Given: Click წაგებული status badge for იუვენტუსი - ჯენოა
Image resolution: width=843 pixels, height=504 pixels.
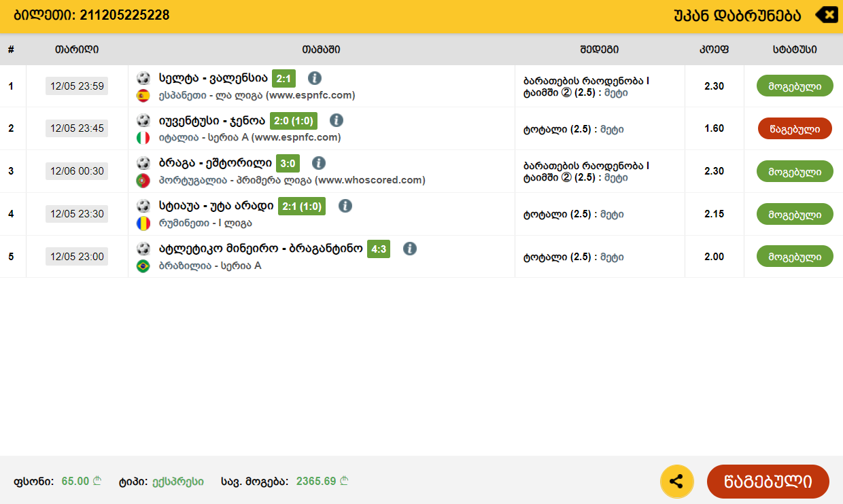Looking at the screenshot, I should point(795,128).
